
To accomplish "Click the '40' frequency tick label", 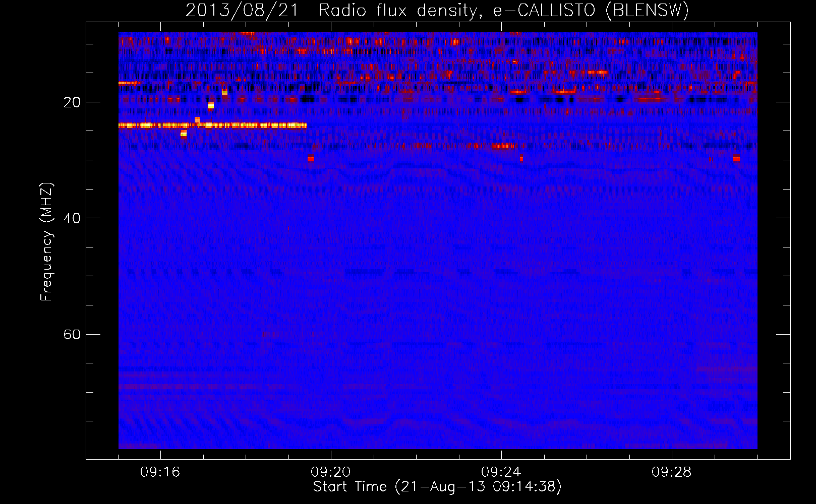I will [72, 219].
